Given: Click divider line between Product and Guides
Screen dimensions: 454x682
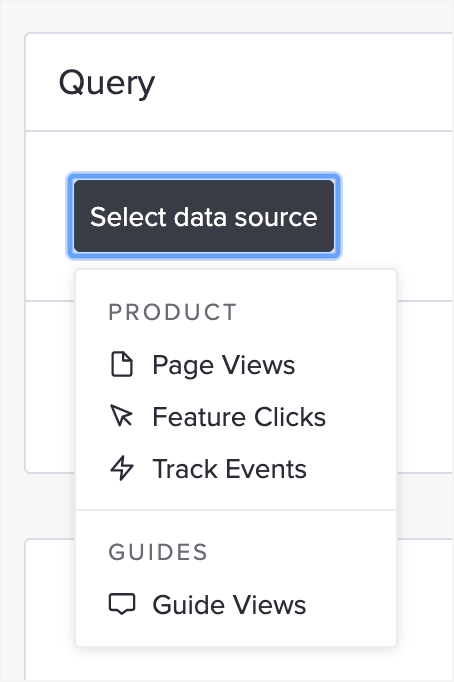Looking at the screenshot, I should (x=236, y=509).
